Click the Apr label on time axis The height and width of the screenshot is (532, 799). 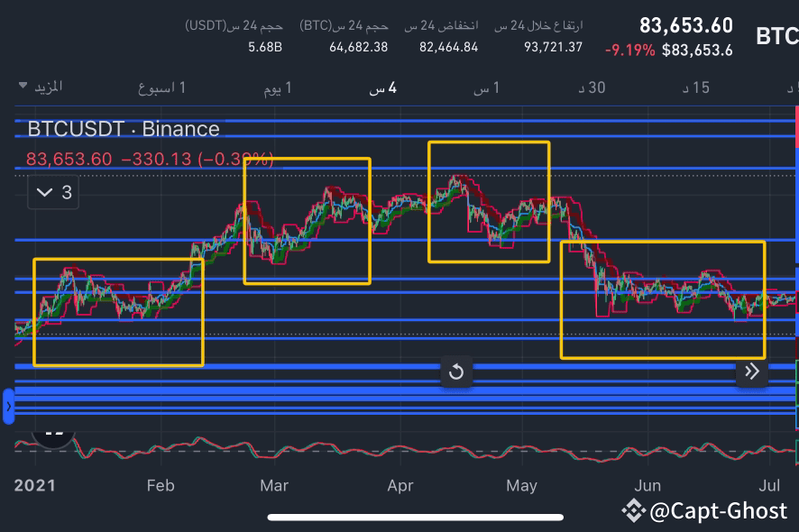pyautogui.click(x=400, y=485)
